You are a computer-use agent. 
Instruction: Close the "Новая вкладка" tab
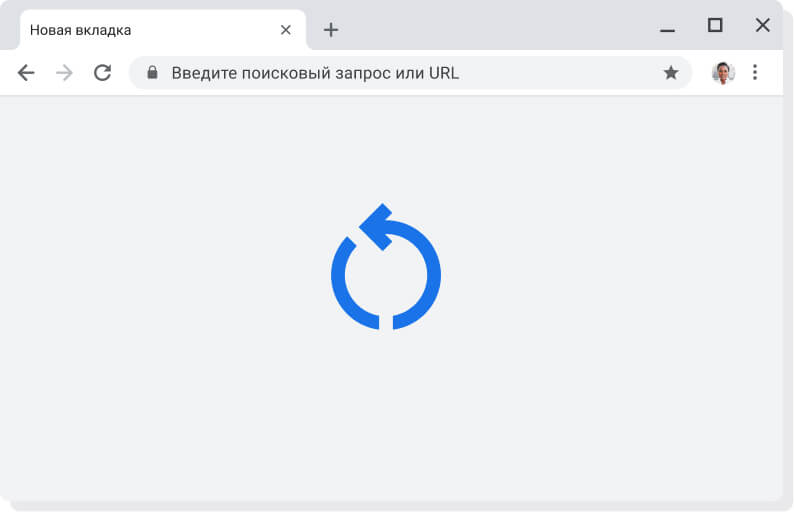click(286, 30)
